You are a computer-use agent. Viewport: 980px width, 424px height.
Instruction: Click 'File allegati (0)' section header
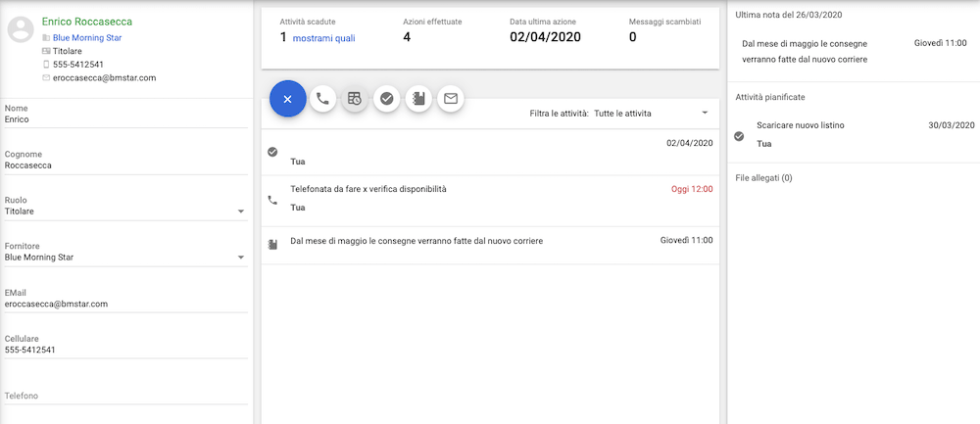click(x=763, y=178)
